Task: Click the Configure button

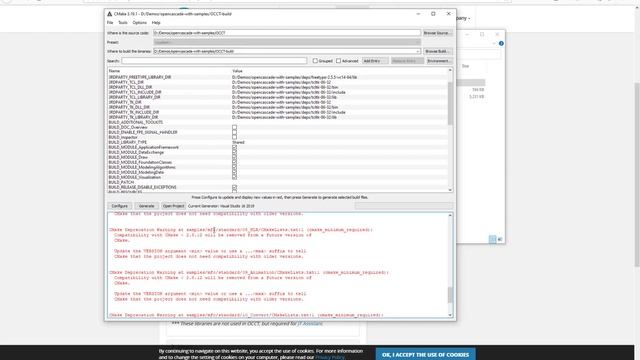Action: pos(120,206)
